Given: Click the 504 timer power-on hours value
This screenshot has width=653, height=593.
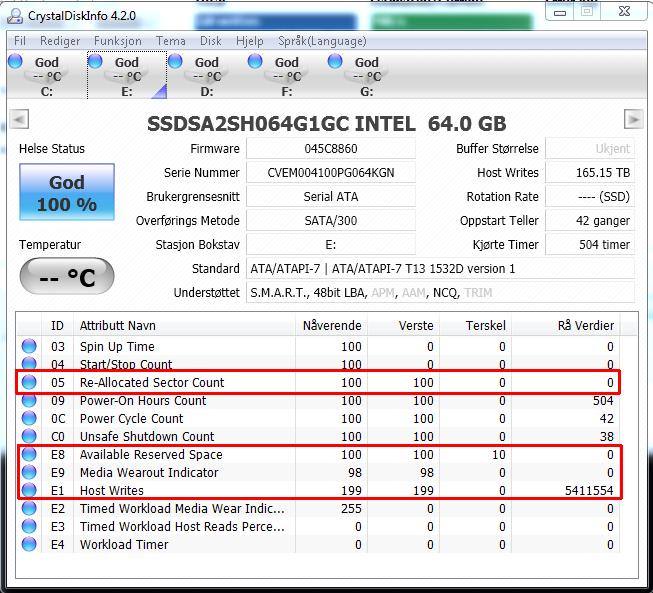Looking at the screenshot, I should (x=590, y=244).
